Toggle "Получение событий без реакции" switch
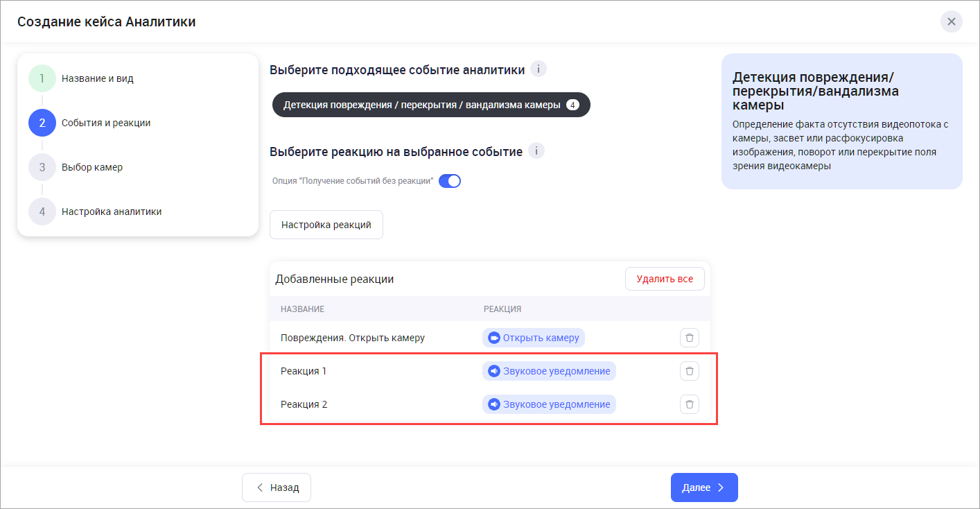 (x=450, y=181)
